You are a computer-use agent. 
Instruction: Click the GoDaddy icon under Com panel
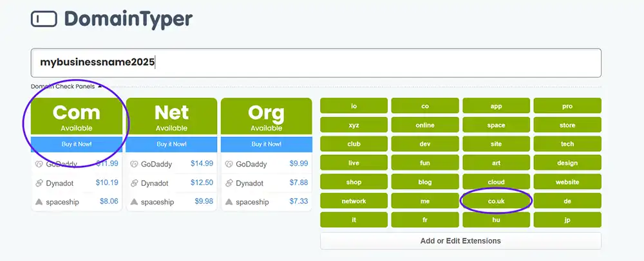pyautogui.click(x=39, y=164)
